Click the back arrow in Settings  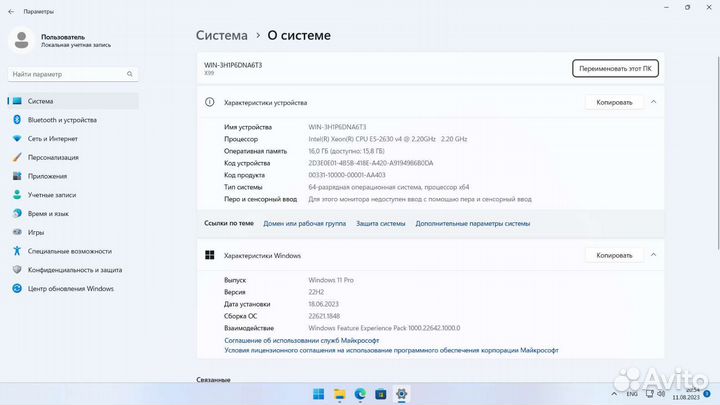tap(11, 11)
